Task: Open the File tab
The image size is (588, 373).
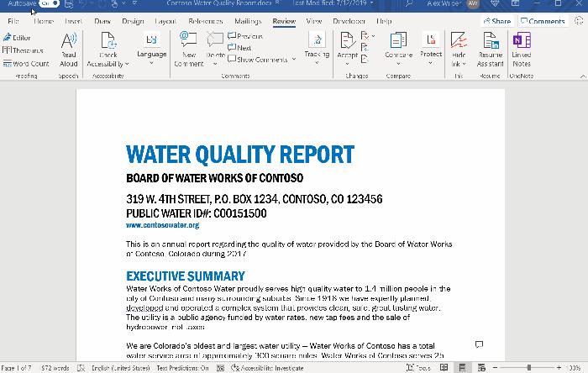Action: pyautogui.click(x=13, y=21)
